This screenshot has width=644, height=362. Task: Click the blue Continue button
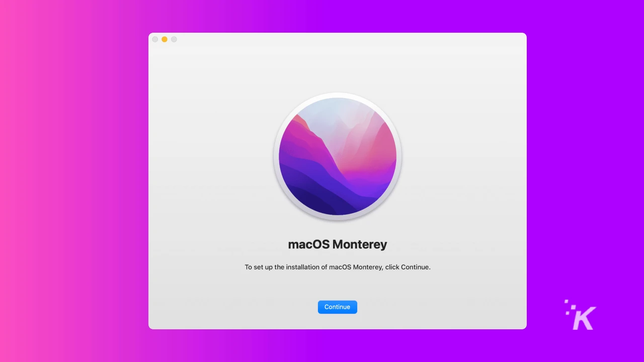tap(337, 307)
